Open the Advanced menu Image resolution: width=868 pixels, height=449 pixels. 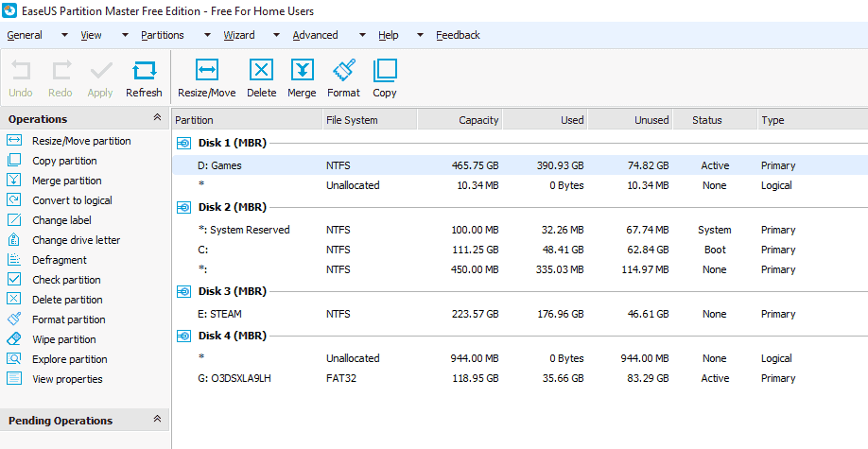tap(315, 35)
